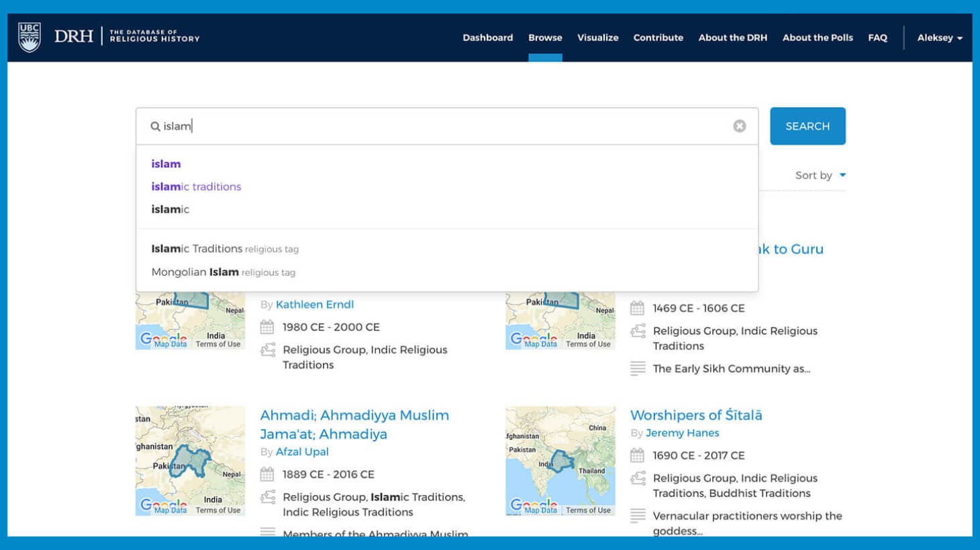The width and height of the screenshot is (980, 550).
Task: Open author link Afzal Upal
Action: pos(302,451)
